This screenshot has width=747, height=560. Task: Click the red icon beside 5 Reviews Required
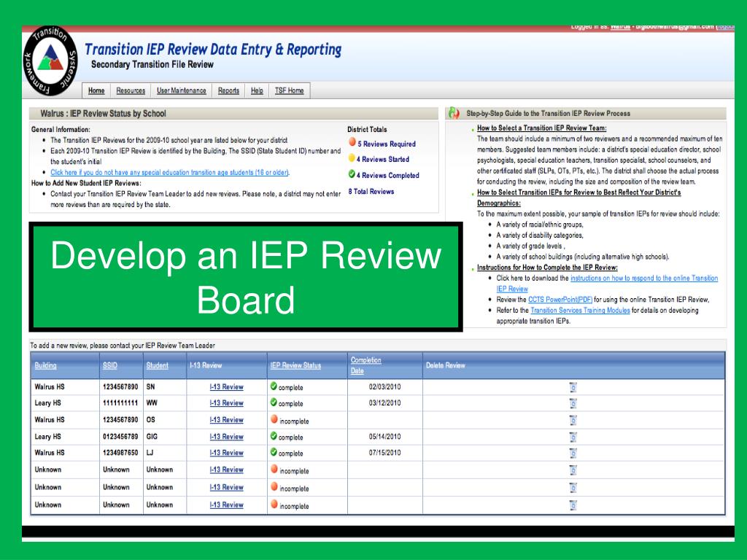click(352, 142)
